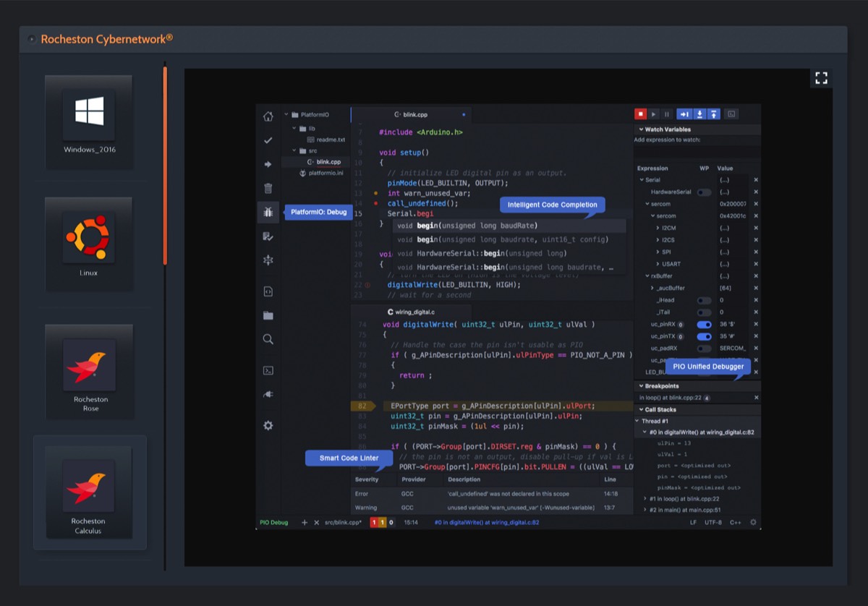Open settings gear in editor sidebar
This screenshot has width=868, height=606.
click(268, 425)
